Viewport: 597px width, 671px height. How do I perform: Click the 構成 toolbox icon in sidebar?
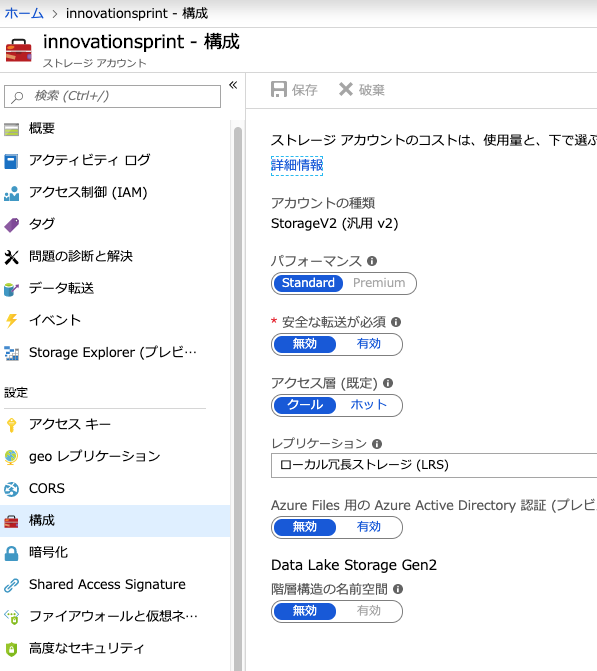pos(12,521)
